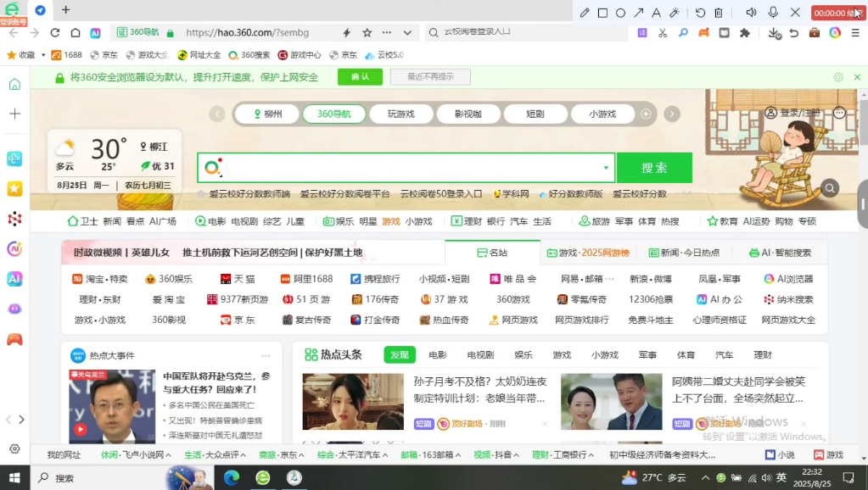Mute the recorder speaker sound
The width and height of the screenshot is (868, 490).
751,12
